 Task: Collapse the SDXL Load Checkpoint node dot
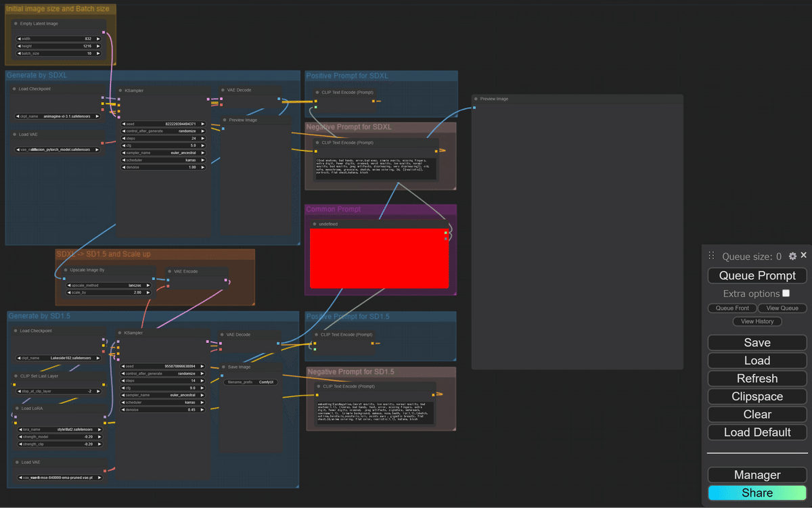point(15,89)
